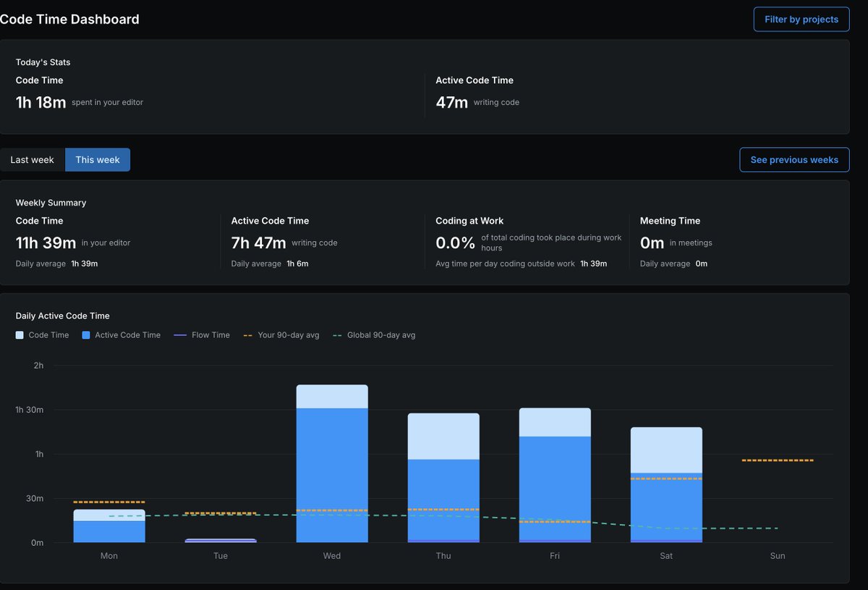This screenshot has height=590, width=868.
Task: Click the 11h 39m weekly code time
Action: pyautogui.click(x=46, y=243)
